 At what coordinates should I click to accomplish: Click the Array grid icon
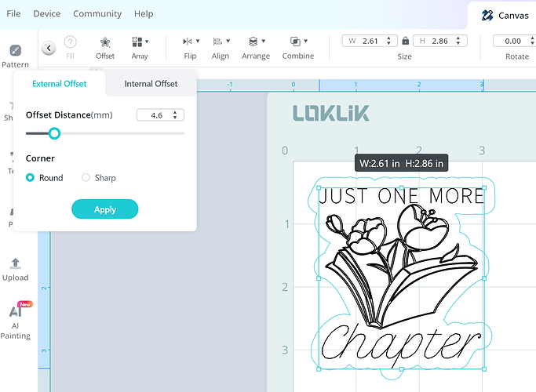(137, 42)
